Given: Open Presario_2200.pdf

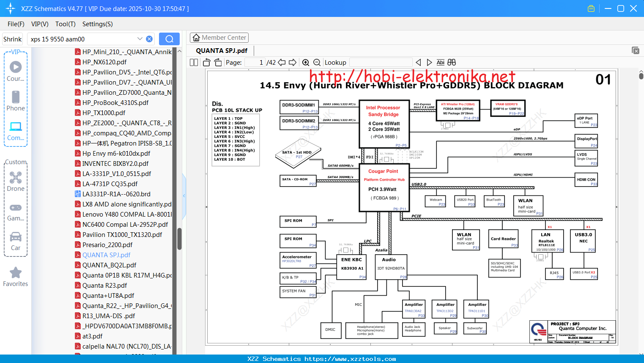Looking at the screenshot, I should point(107,245).
